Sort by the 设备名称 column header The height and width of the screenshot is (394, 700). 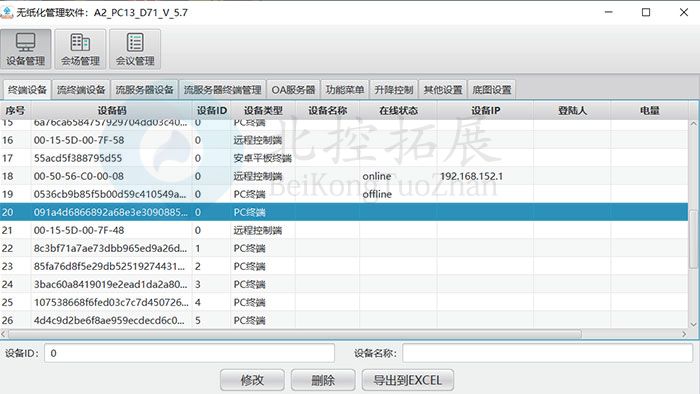327,110
